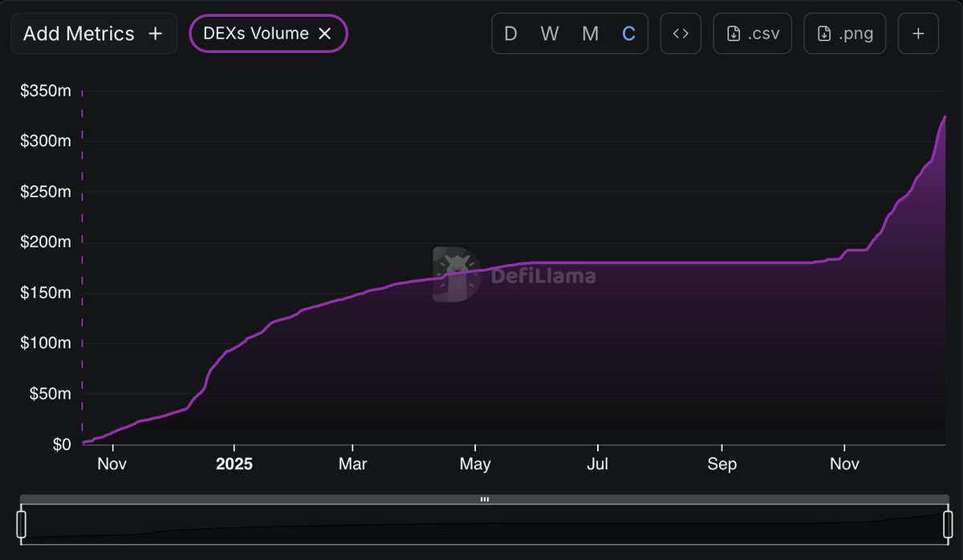Click the left range slider handle
The height and width of the screenshot is (560, 963).
coord(22,524)
